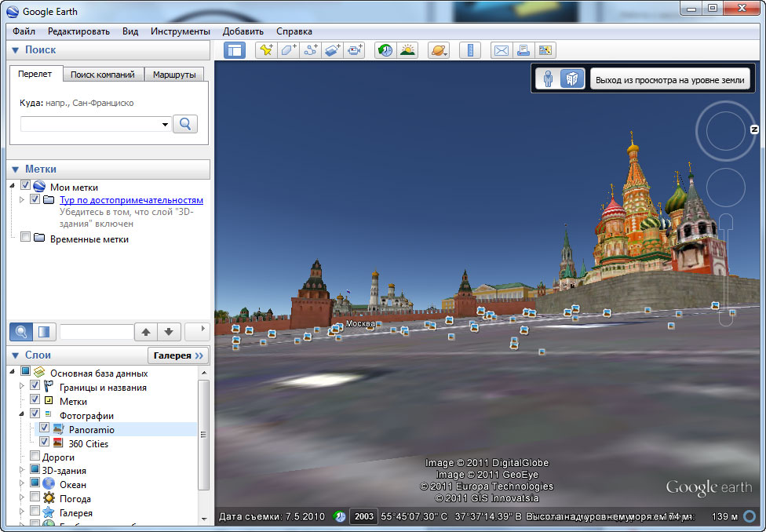
Task: Collapse the Основная база данных tree node
Action: click(13, 372)
